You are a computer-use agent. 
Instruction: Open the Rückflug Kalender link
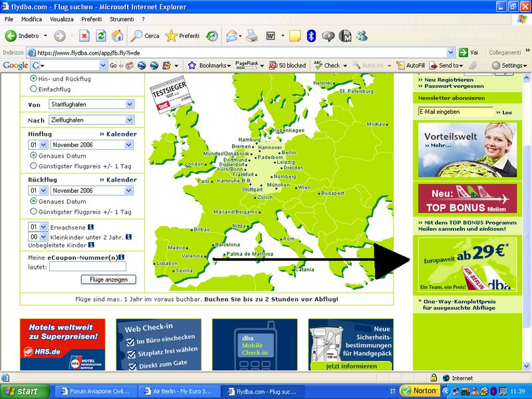point(118,180)
